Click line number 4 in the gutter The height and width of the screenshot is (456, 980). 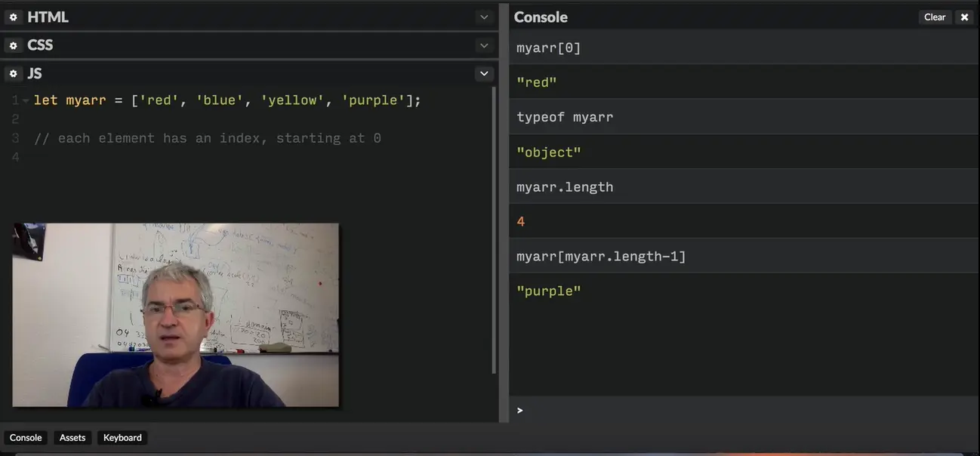pos(15,157)
